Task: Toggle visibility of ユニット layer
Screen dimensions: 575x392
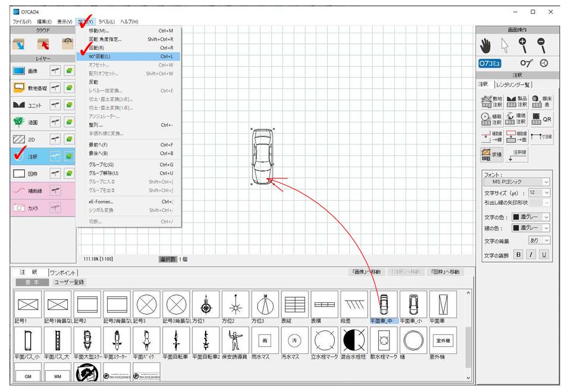Action: click(x=55, y=105)
